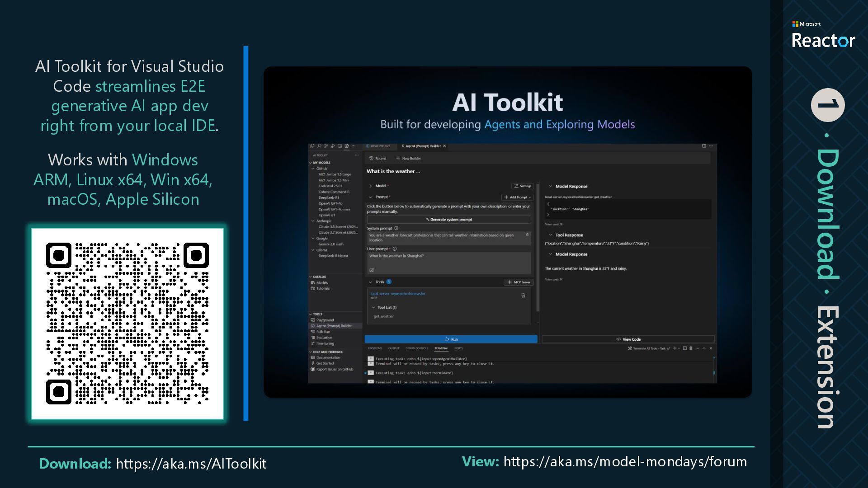The width and height of the screenshot is (868, 488).
Task: Select the get_weather tool entry
Action: coord(384,317)
